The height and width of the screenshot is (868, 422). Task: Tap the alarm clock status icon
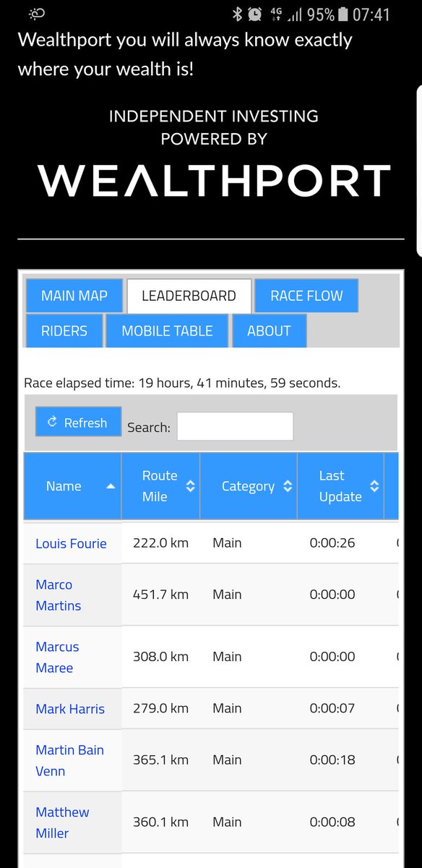(255, 14)
